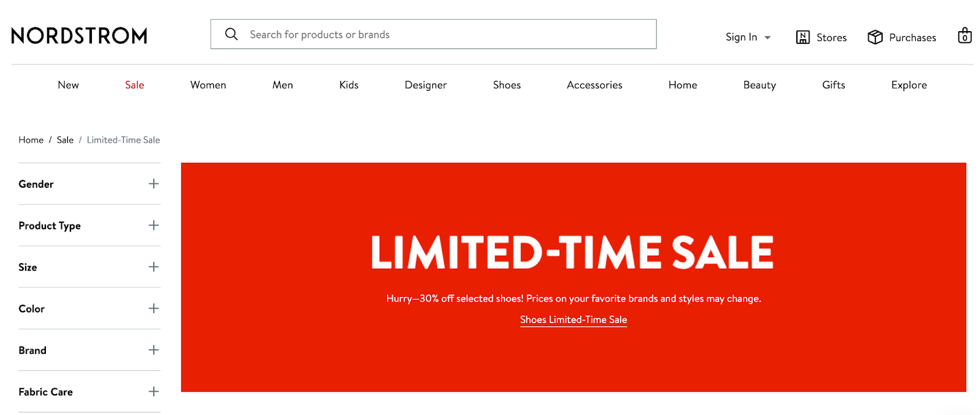Screen dimensions: 980x415
Task: Click the Sale breadcrumb link
Action: tap(64, 140)
